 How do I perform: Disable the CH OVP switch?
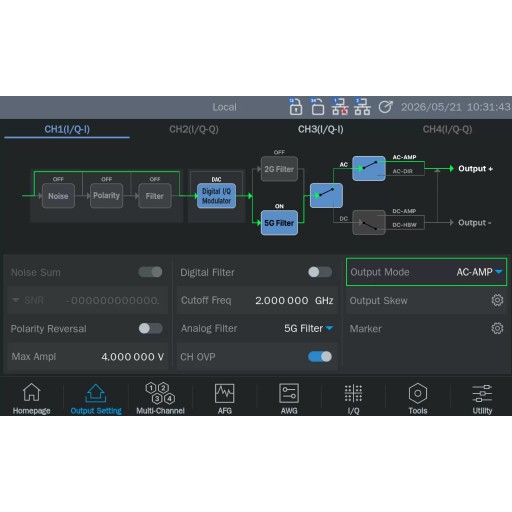tap(320, 357)
